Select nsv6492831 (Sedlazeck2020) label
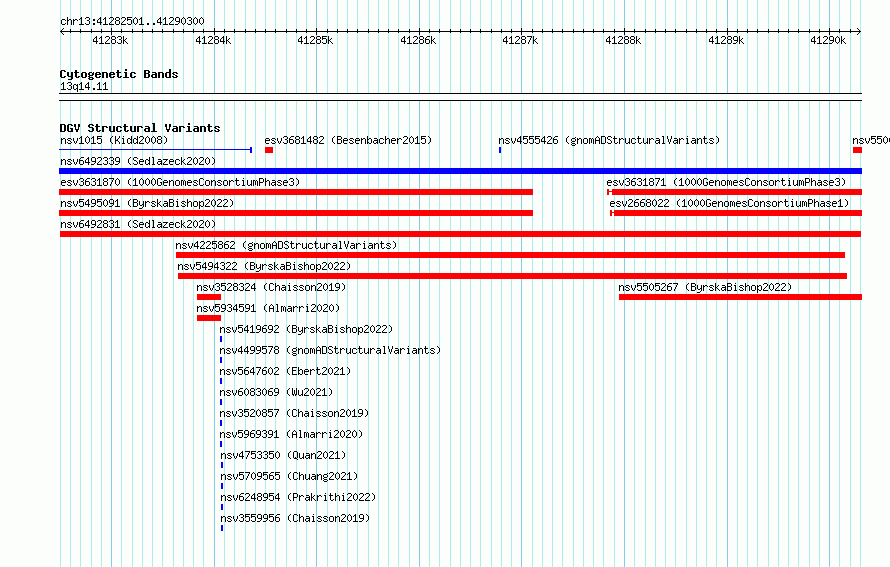The width and height of the screenshot is (890, 567). [138, 224]
